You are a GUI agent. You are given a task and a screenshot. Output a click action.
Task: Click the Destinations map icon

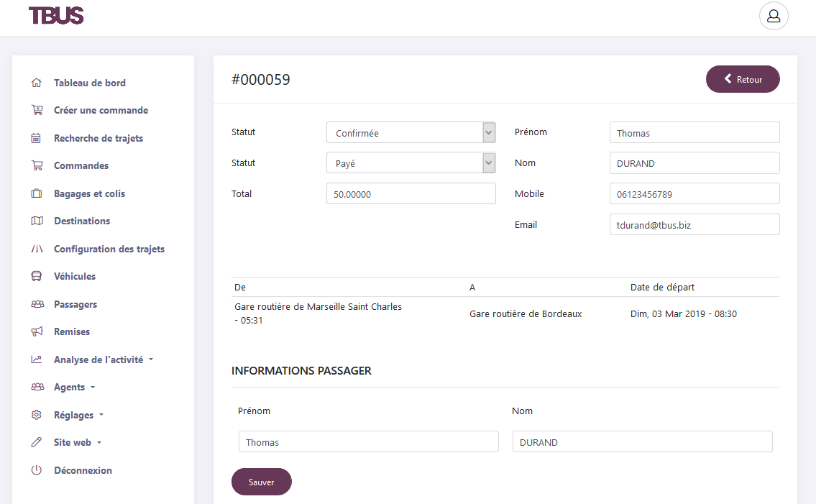point(37,221)
